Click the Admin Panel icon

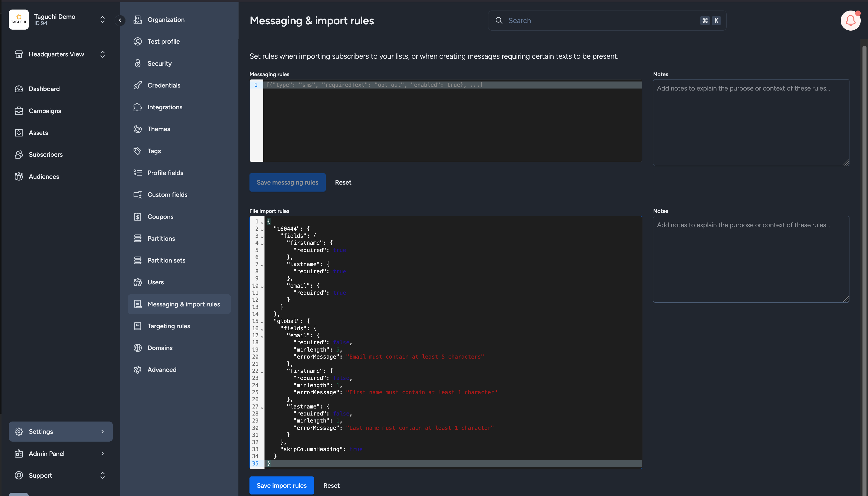click(x=19, y=453)
